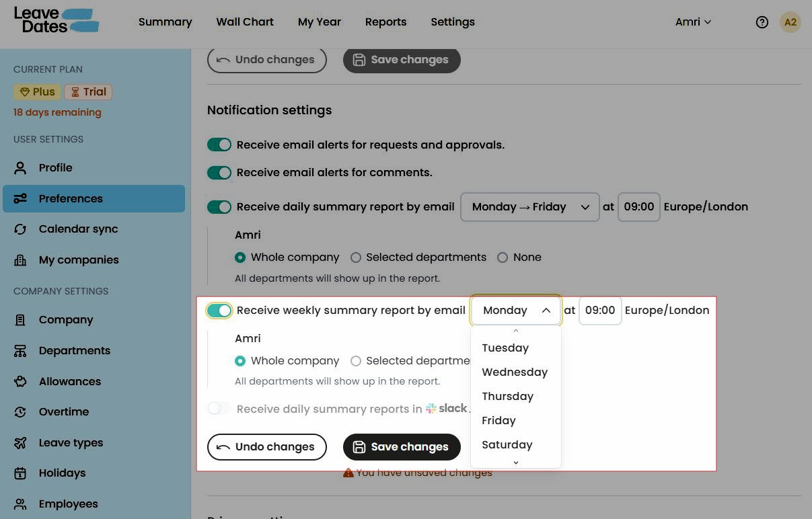Click the Leave Dates logo
812x519 pixels.
[x=56, y=21]
